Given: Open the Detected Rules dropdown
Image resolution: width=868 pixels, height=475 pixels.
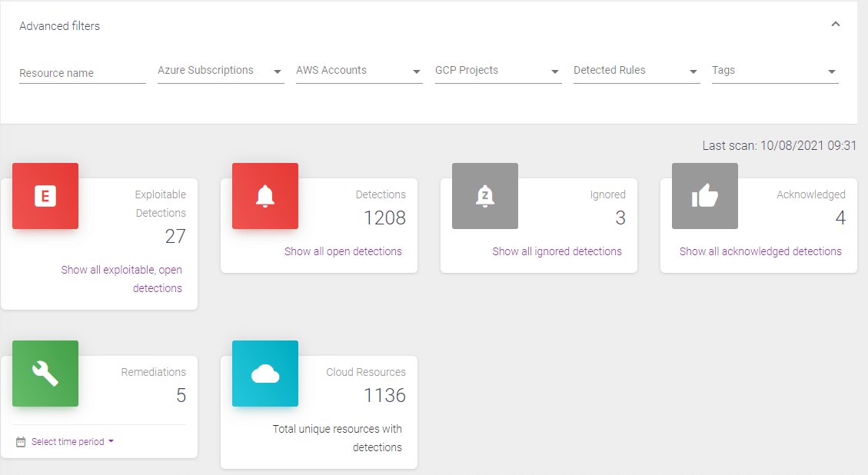Looking at the screenshot, I should [693, 70].
